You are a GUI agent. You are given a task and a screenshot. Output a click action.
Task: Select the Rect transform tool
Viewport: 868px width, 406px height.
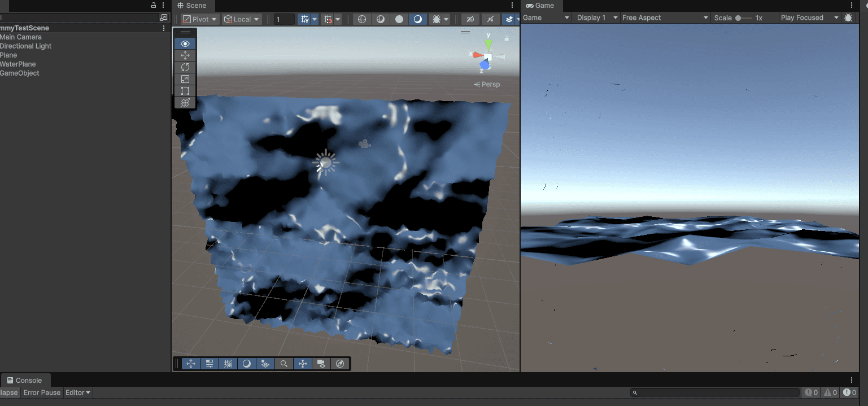pyautogui.click(x=185, y=91)
